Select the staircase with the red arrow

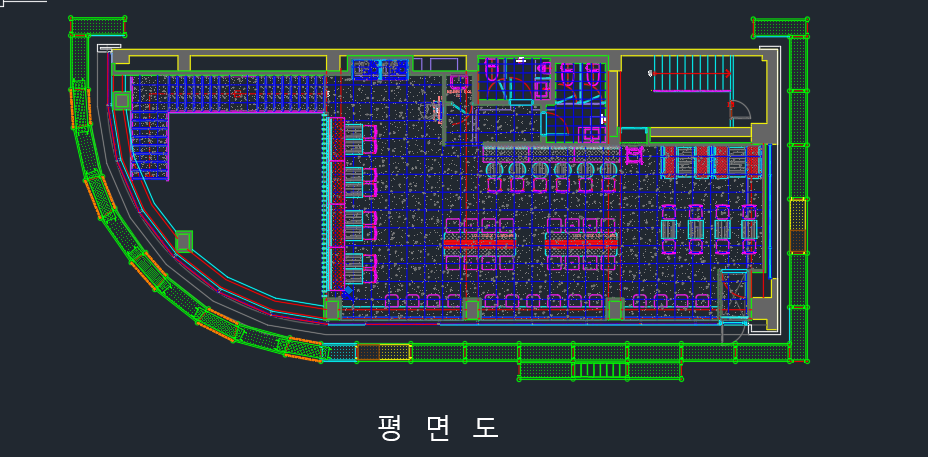pos(692,73)
